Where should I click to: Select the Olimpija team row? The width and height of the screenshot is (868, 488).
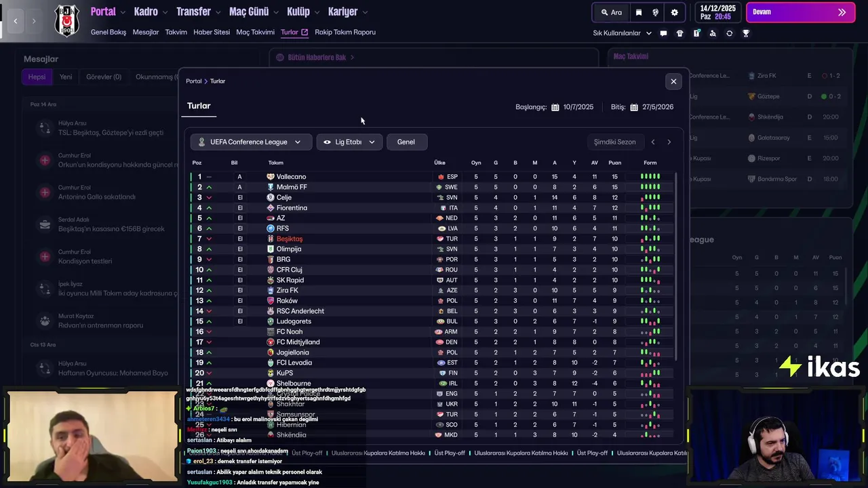pyautogui.click(x=432, y=249)
